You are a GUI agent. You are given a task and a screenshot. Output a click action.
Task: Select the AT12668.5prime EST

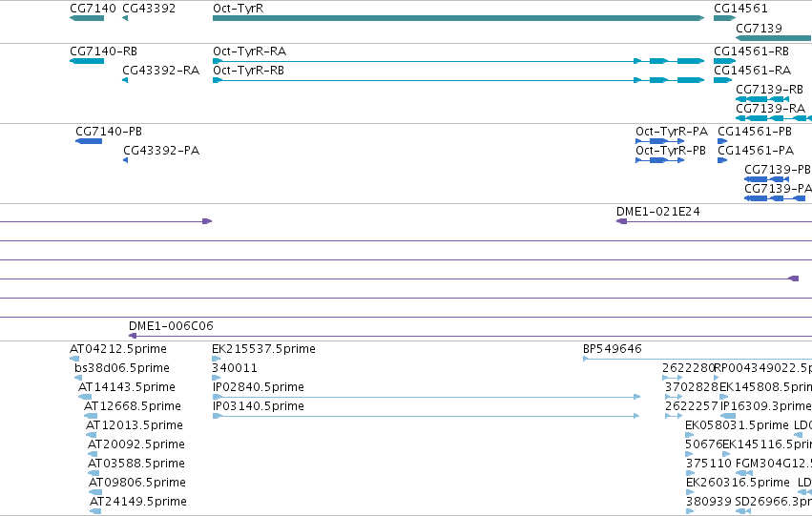[91, 416]
